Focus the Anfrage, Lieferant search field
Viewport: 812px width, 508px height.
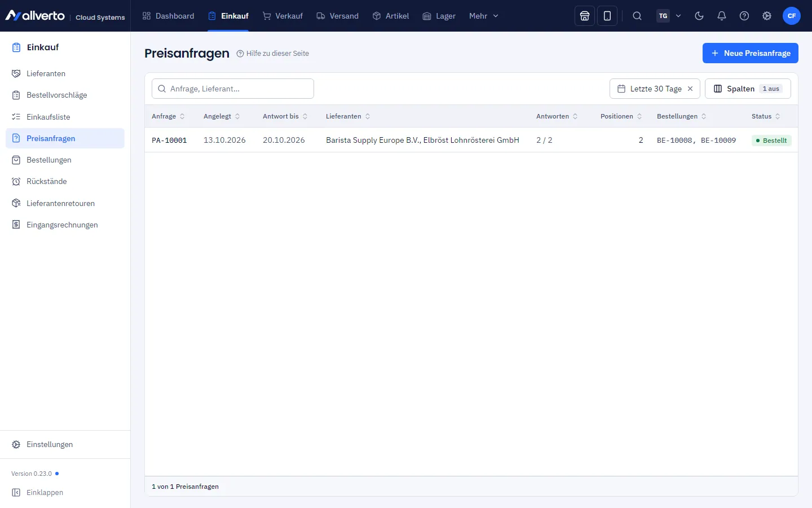233,89
